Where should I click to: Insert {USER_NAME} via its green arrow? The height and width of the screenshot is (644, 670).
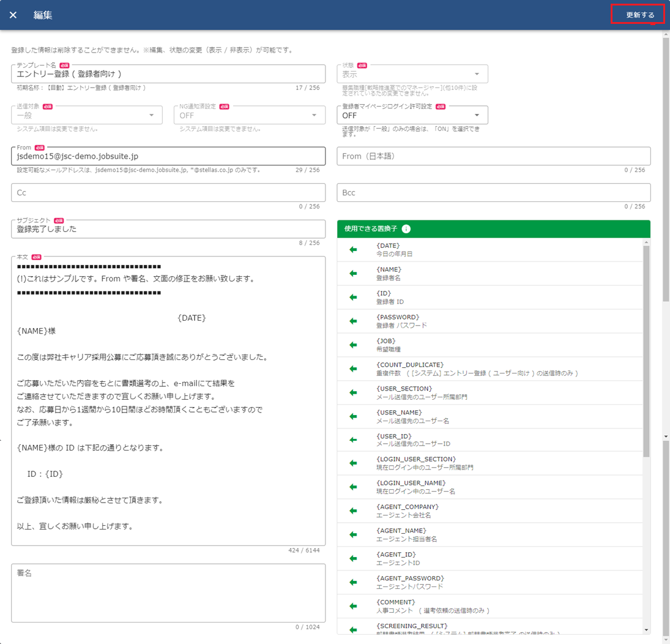click(353, 416)
